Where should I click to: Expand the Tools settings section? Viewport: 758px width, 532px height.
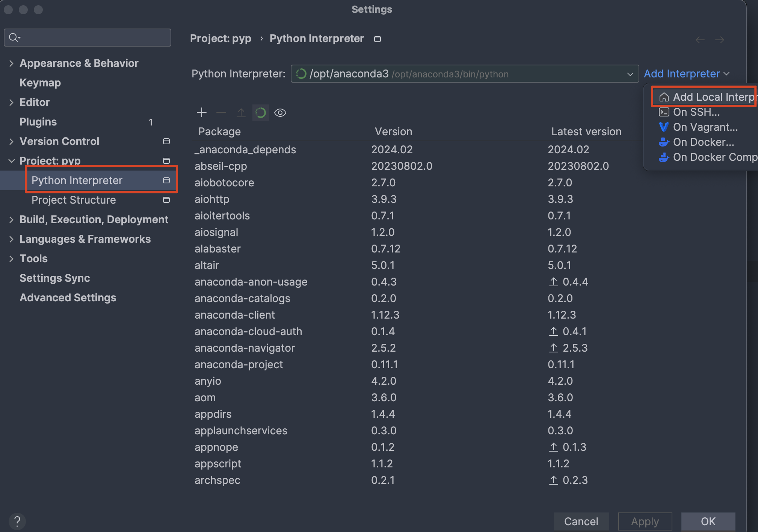pyautogui.click(x=11, y=258)
